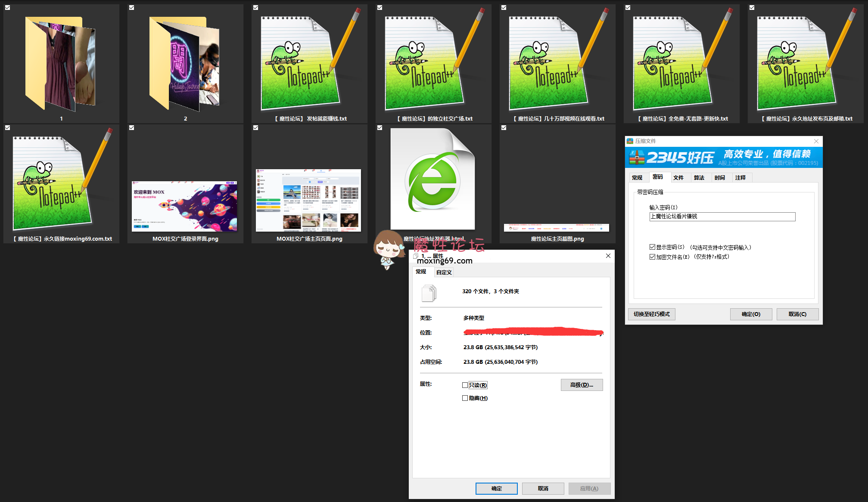Toggle the 加密文件名 checkbox

pos(652,257)
